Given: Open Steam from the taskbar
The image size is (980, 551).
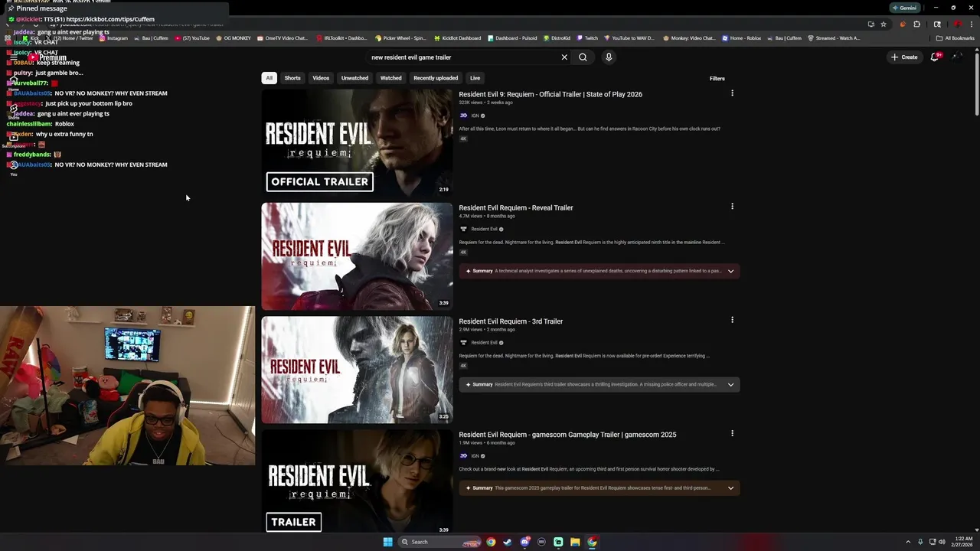Looking at the screenshot, I should (508, 542).
